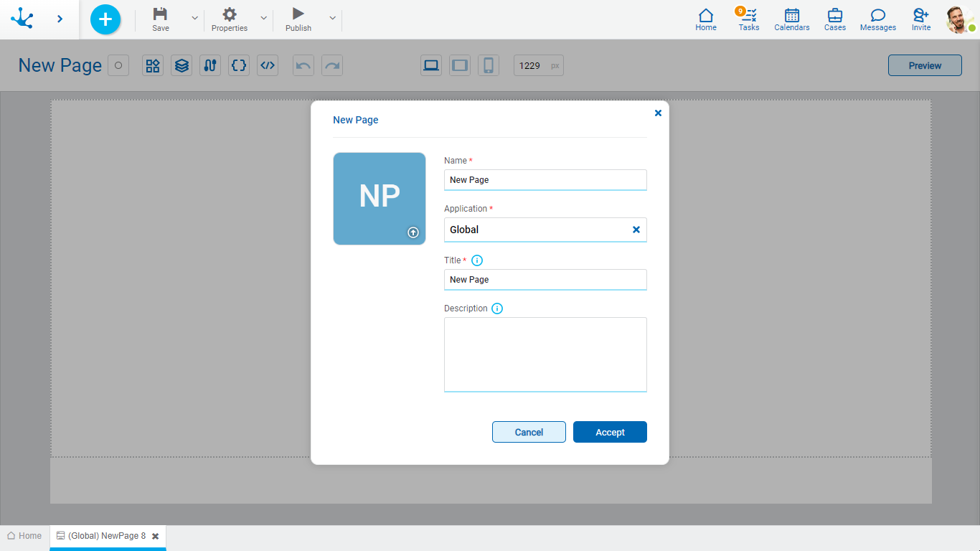Clear the Application Global value
Screen dimensions: 980x551
636,230
